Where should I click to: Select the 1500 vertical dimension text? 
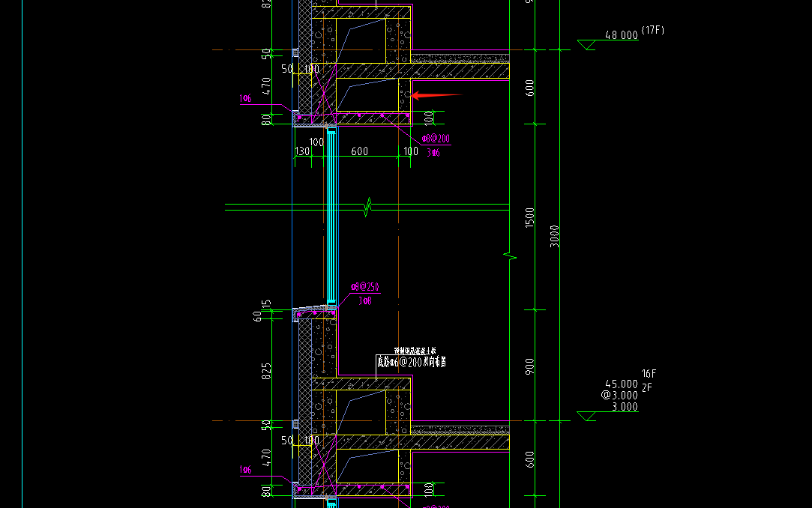(529, 217)
